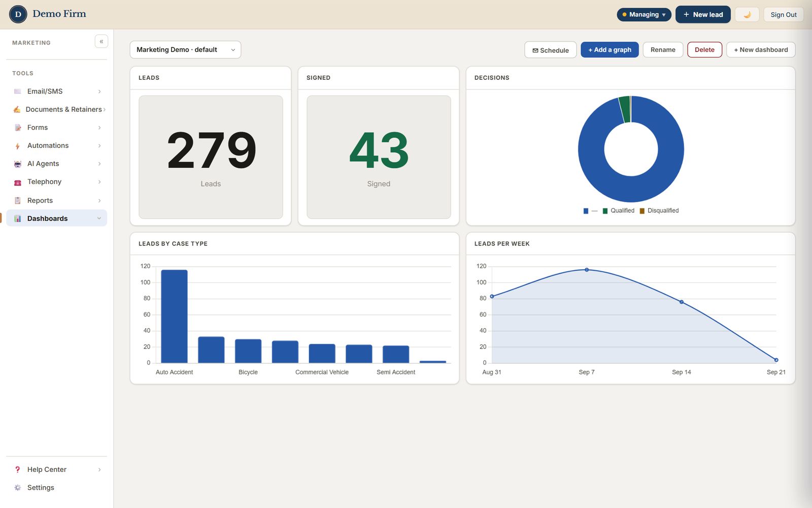Click the Sep 21 data point
This screenshot has width=812, height=508.
(x=776, y=360)
